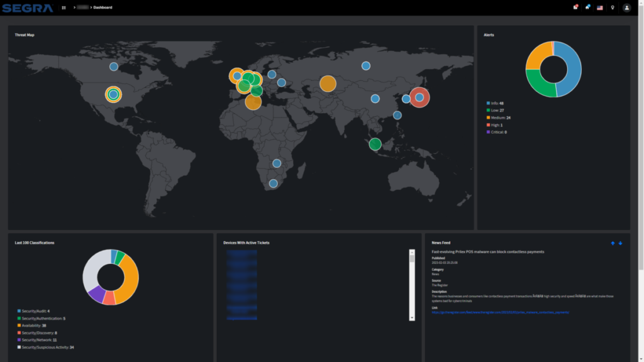Click the blurred breadcrumb before Dashboard
Screen dimensions: 644x362
[82, 8]
